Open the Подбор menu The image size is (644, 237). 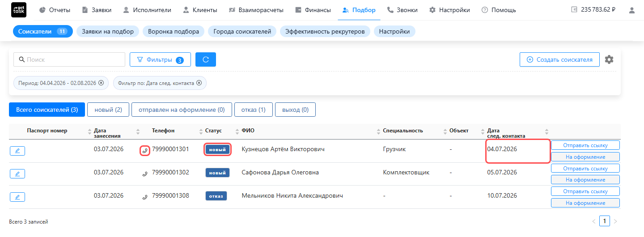[359, 10]
